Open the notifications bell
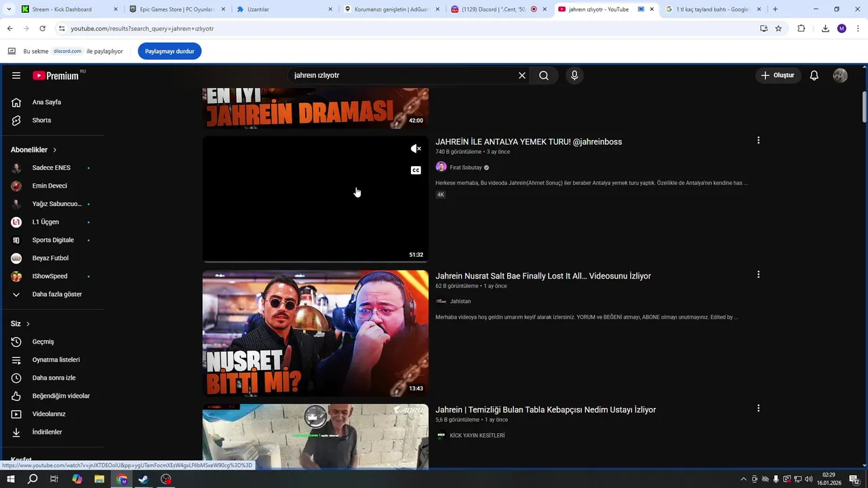The image size is (868, 488). pyautogui.click(x=814, y=75)
